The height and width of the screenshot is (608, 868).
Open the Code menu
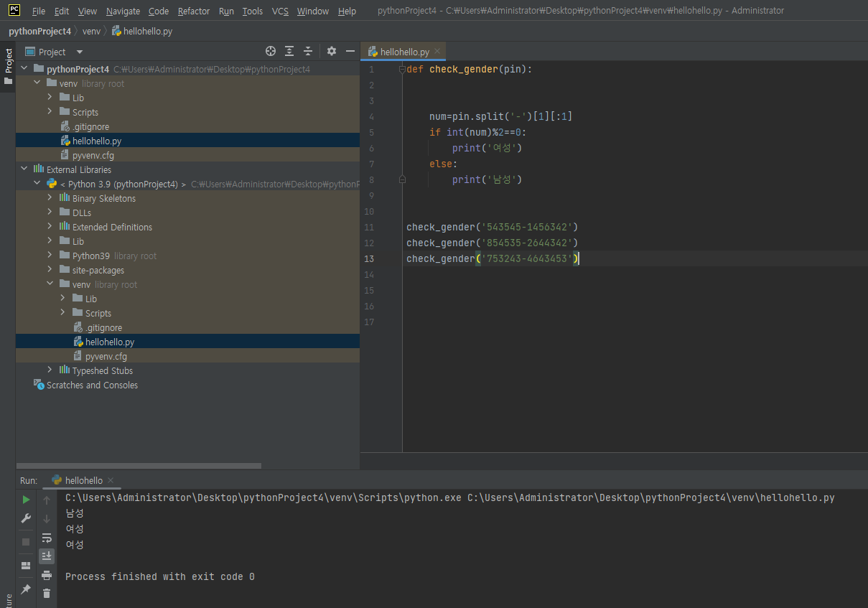tap(159, 11)
